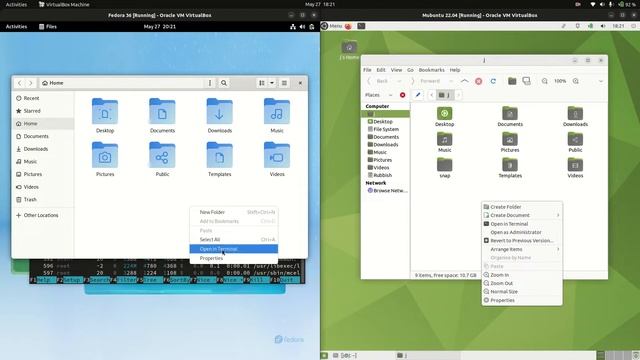Zoom out with the minus magnifier in Caja
Image resolution: width=640 pixels, height=360 pixels.
click(x=544, y=81)
